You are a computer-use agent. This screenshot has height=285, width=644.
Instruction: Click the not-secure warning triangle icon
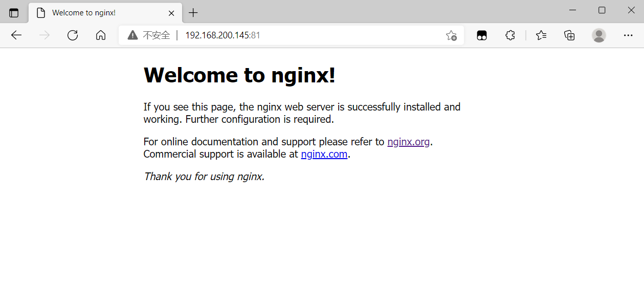click(132, 35)
